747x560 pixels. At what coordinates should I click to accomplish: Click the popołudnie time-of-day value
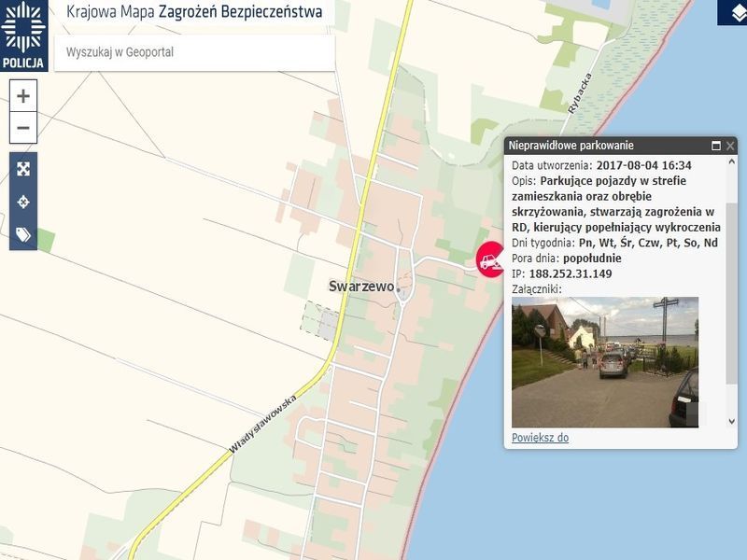592,259
